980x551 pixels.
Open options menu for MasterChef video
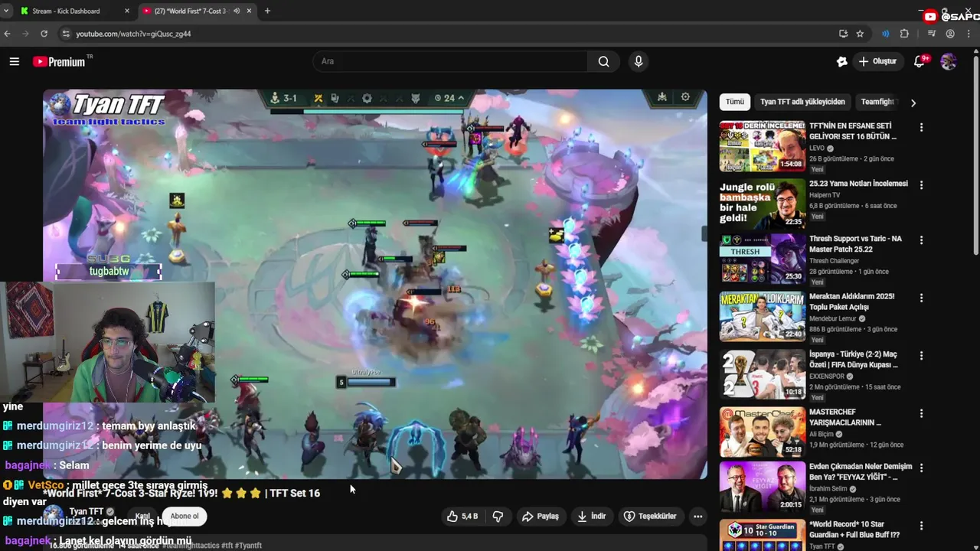[921, 413]
